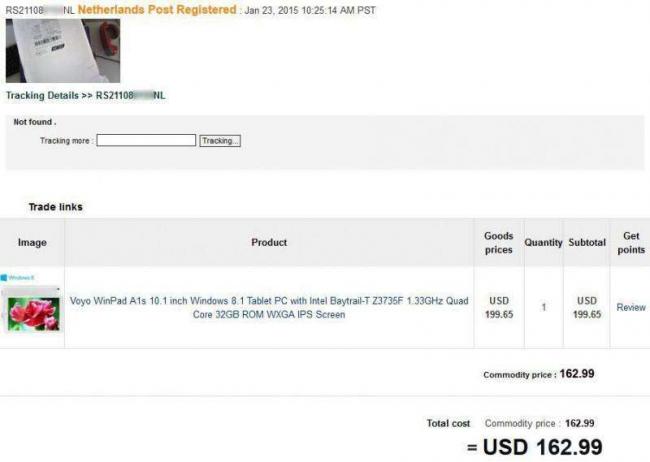Open the Tracking Details tracking number link

[x=131, y=96]
